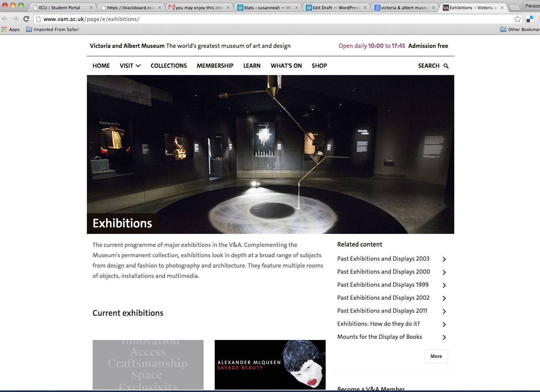The image size is (540, 392).
Task: Open Exhibitions: How do they do it? link
Action: [x=378, y=324]
